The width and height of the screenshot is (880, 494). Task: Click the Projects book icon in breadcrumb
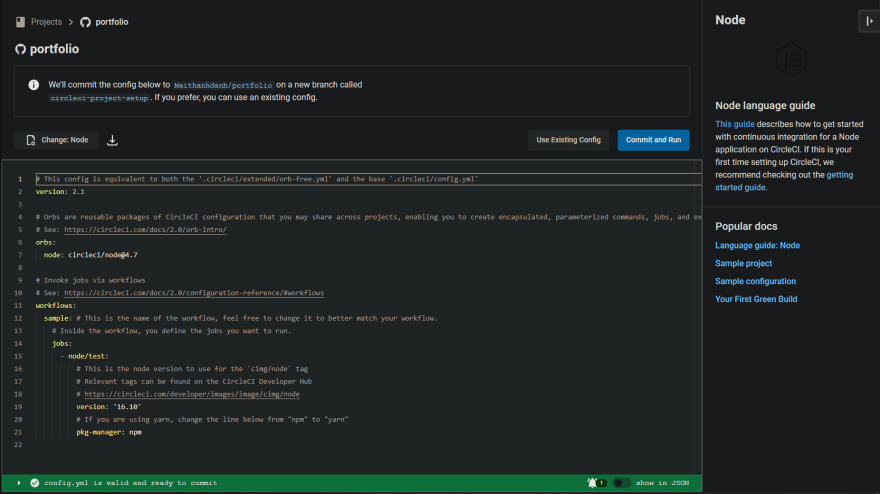point(21,22)
